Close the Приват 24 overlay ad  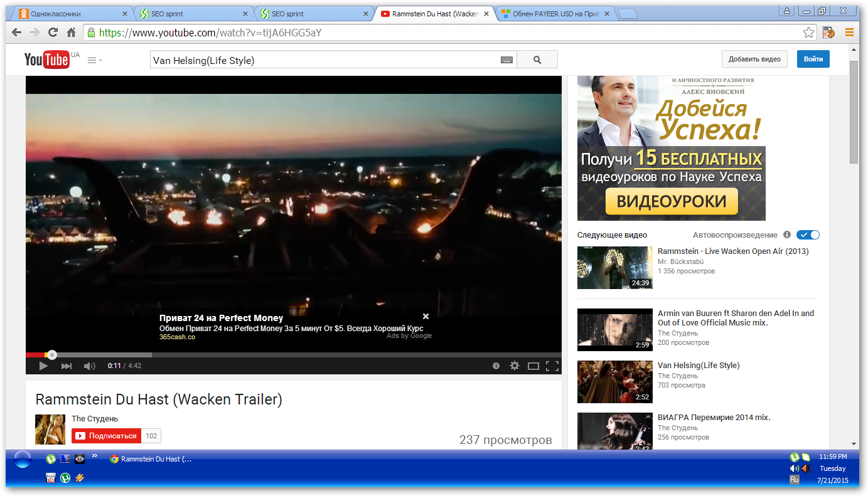(x=426, y=316)
